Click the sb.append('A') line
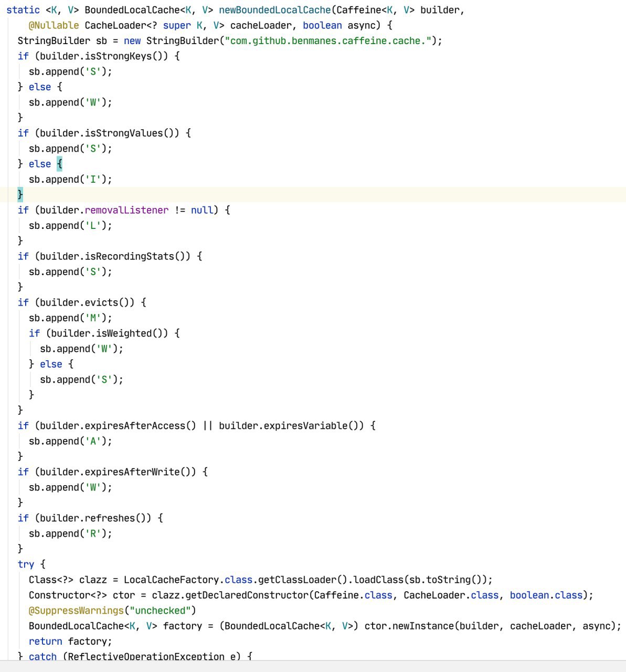This screenshot has width=626, height=672. pyautogui.click(x=71, y=441)
